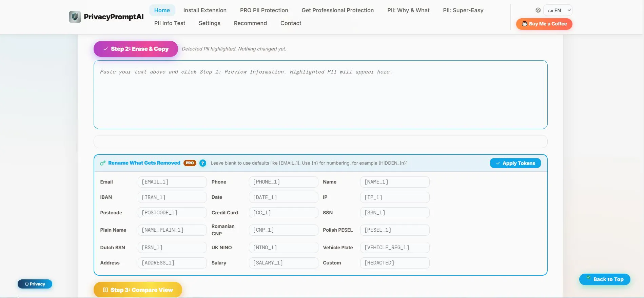Click Buy Me a Coffee button

point(544,24)
